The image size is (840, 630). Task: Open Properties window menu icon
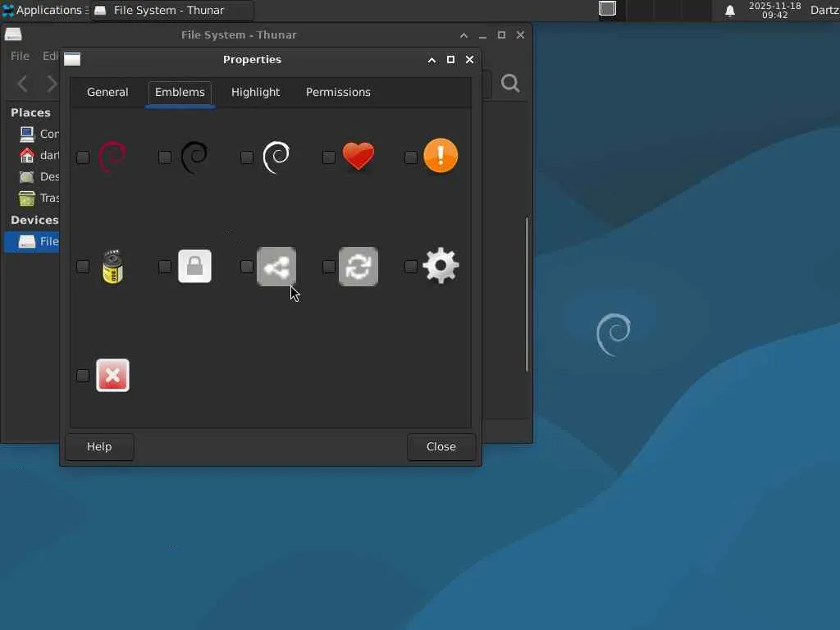pyautogui.click(x=72, y=59)
